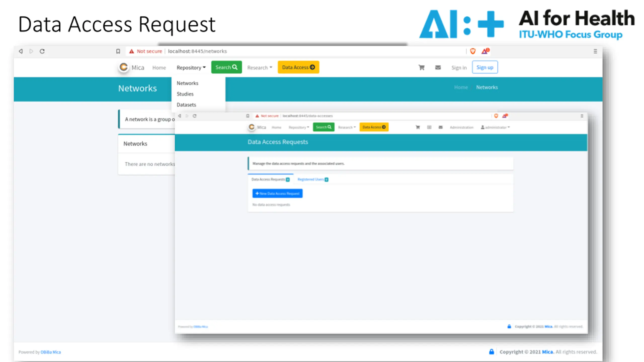
Task: Click the 'There are no networks' text
Action: click(x=150, y=164)
